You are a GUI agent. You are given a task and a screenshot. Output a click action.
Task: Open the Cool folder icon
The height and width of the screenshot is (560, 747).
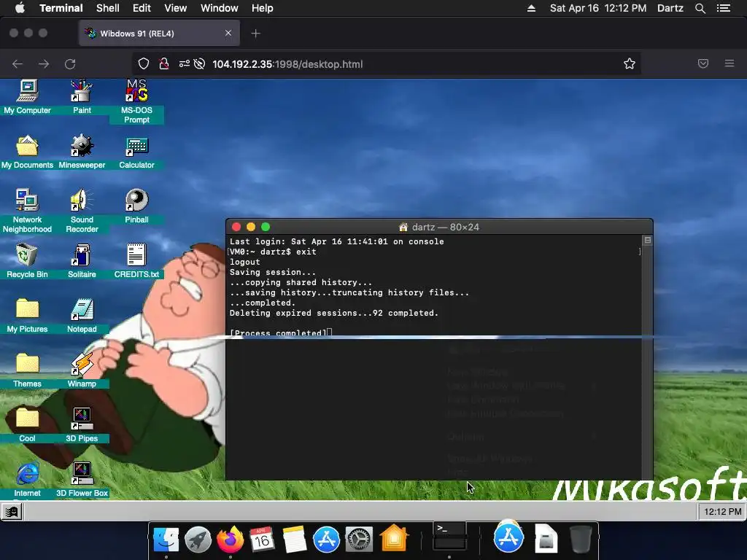27,419
